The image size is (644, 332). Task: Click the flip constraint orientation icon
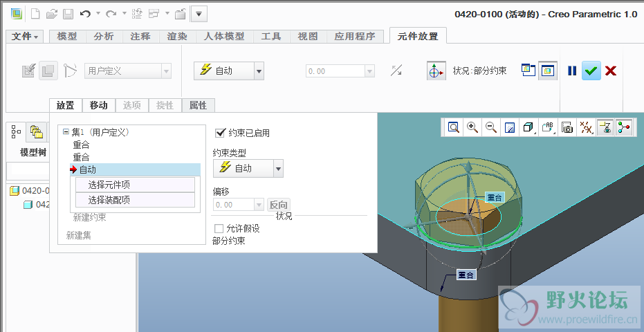click(396, 71)
